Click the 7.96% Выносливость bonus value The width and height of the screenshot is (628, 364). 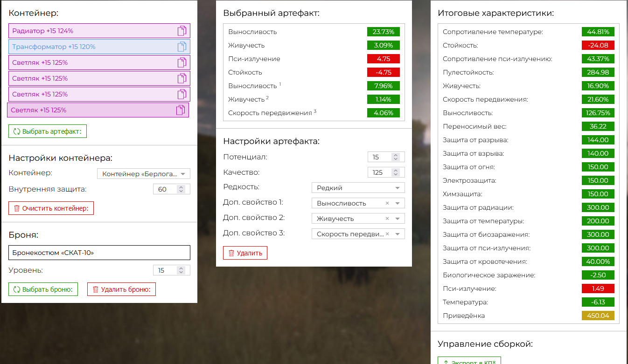(384, 86)
